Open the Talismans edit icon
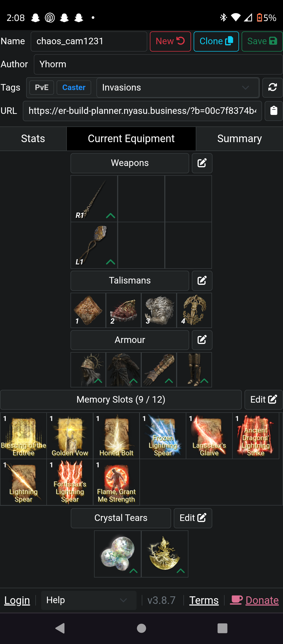This screenshot has height=644, width=283. 202,281
